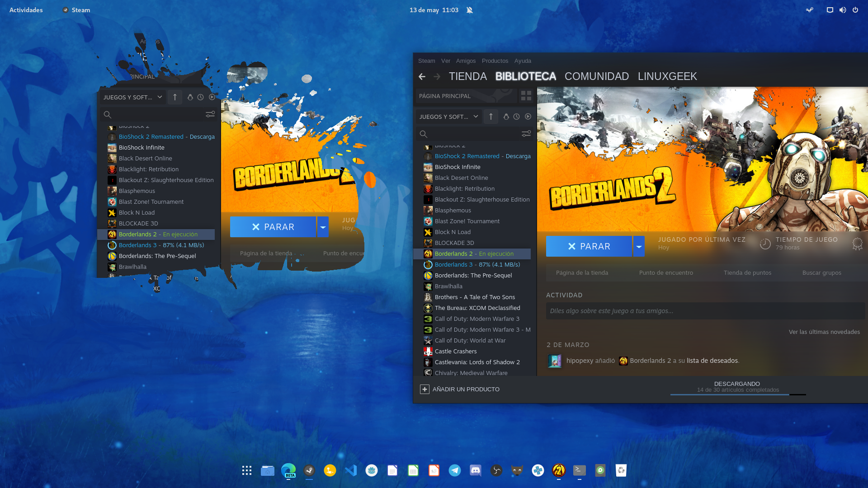Open the Ver menu
This screenshot has height=488, width=868.
click(x=446, y=61)
